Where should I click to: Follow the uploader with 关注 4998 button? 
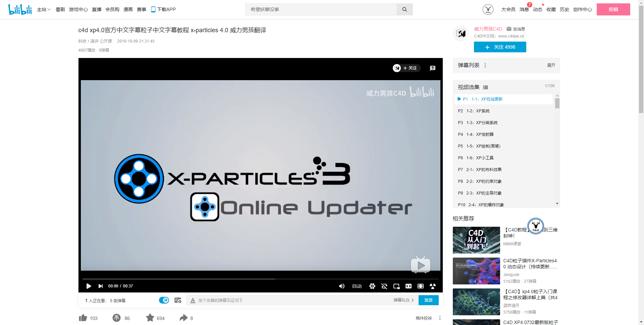click(x=500, y=47)
